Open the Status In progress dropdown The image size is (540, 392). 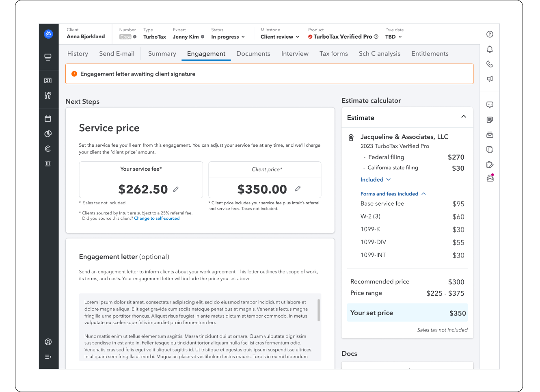click(x=228, y=37)
